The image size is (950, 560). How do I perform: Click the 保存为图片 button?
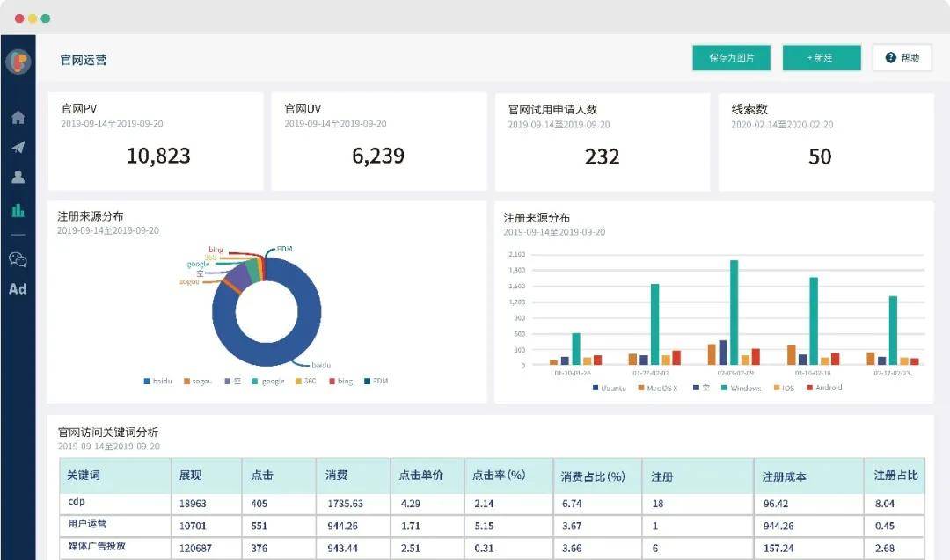pos(730,57)
